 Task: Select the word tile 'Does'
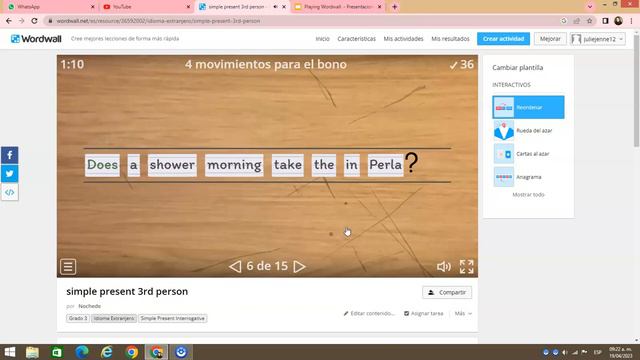click(102, 165)
